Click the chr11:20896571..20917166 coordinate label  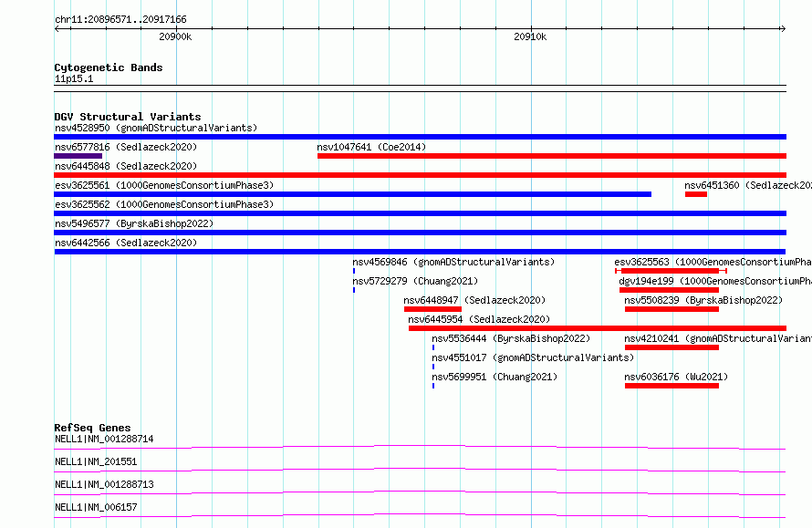pyautogui.click(x=120, y=20)
